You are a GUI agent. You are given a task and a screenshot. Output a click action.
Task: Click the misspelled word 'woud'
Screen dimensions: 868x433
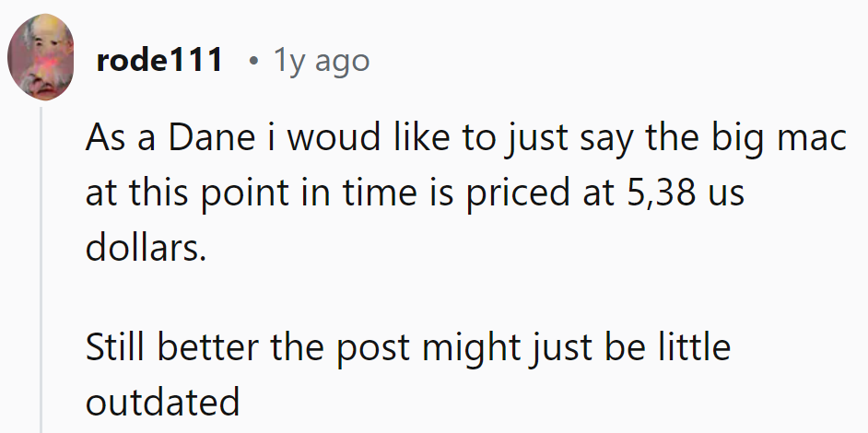(x=334, y=138)
